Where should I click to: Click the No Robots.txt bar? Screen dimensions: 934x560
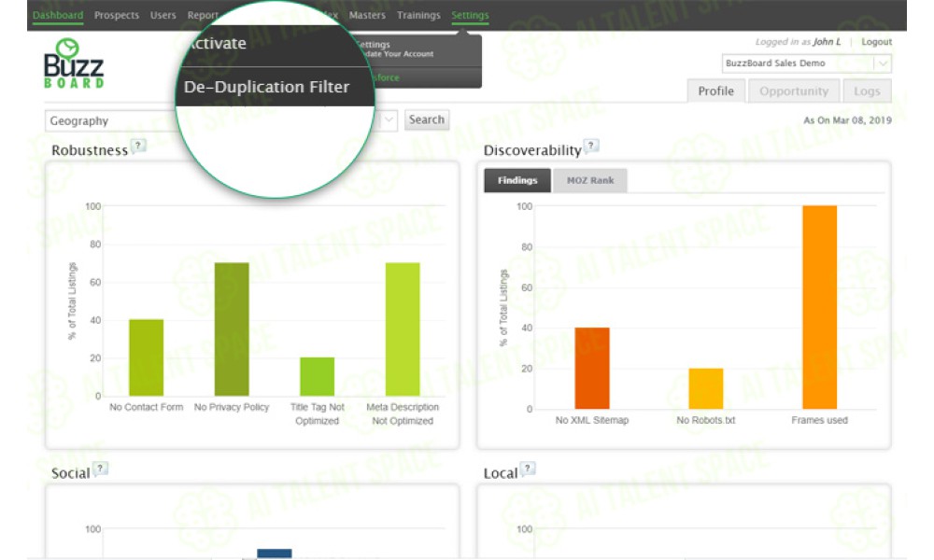pos(706,388)
